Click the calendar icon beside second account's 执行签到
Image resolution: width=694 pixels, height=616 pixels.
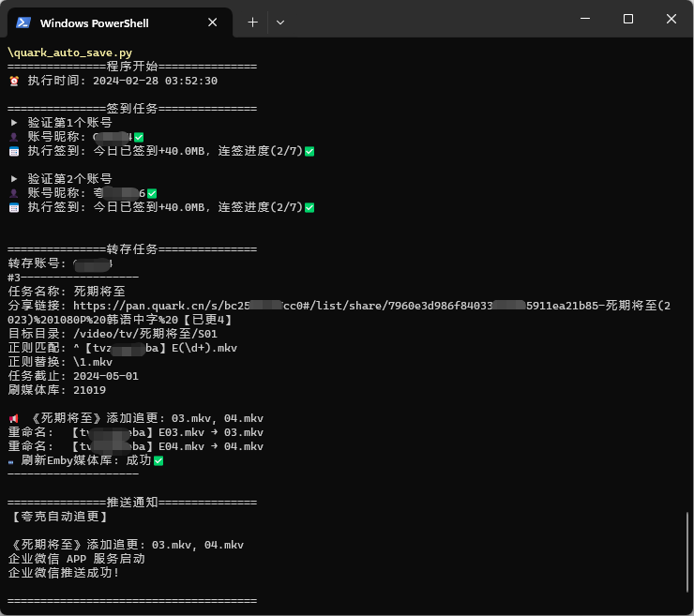14,207
